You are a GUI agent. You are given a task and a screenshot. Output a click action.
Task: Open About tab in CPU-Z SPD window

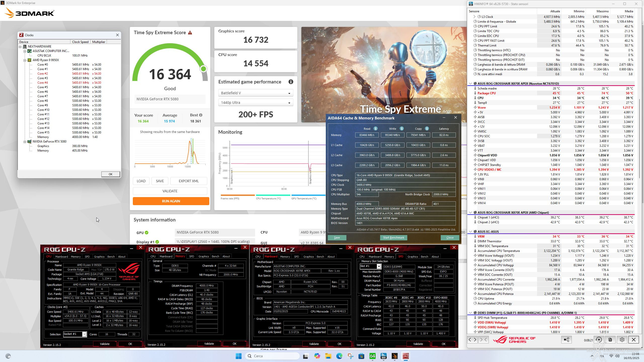pyautogui.click(x=435, y=257)
